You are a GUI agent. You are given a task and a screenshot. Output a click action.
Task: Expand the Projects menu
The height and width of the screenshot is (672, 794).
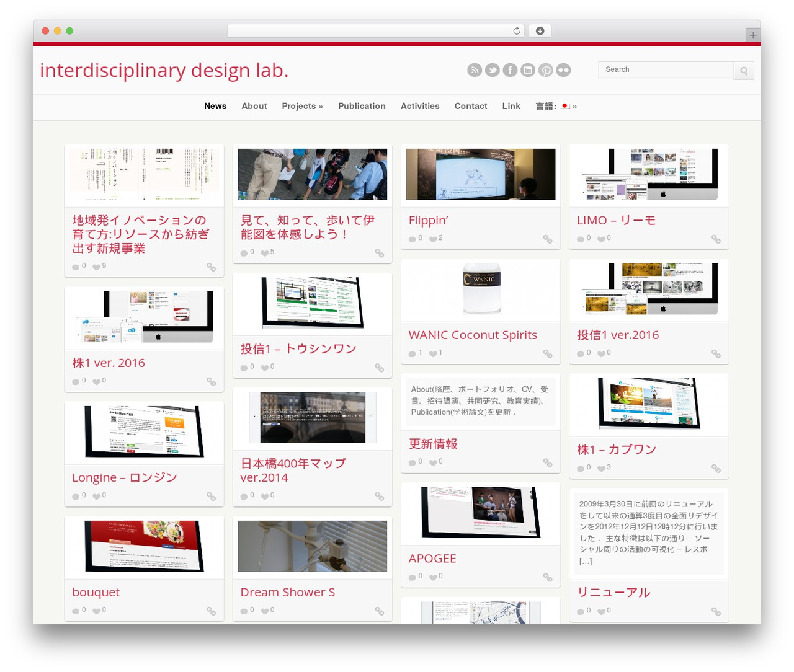(303, 106)
